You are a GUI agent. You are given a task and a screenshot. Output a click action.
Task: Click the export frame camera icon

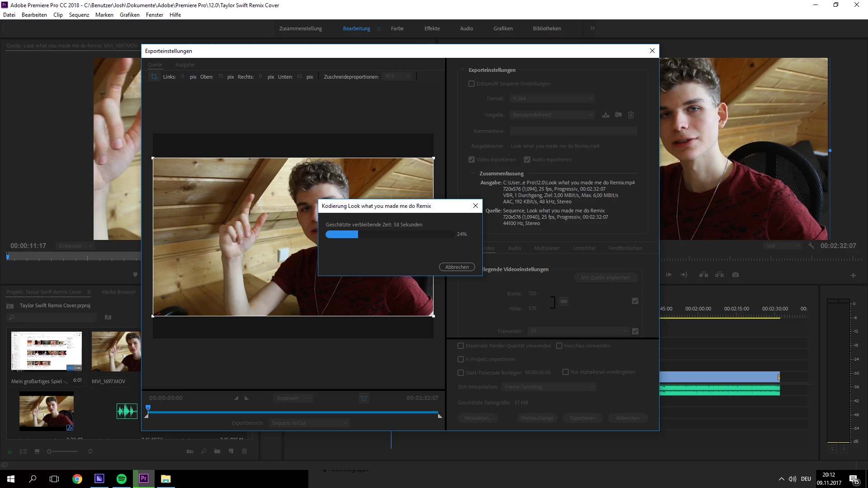pos(736,275)
